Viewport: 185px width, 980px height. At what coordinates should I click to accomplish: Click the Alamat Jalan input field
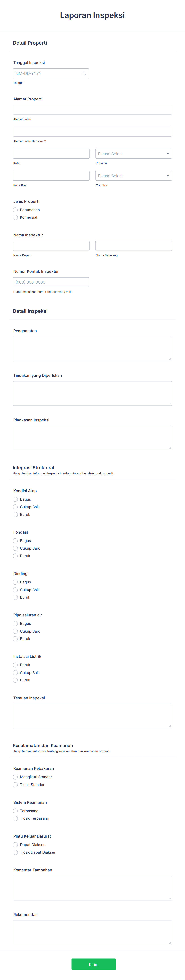coord(92,109)
